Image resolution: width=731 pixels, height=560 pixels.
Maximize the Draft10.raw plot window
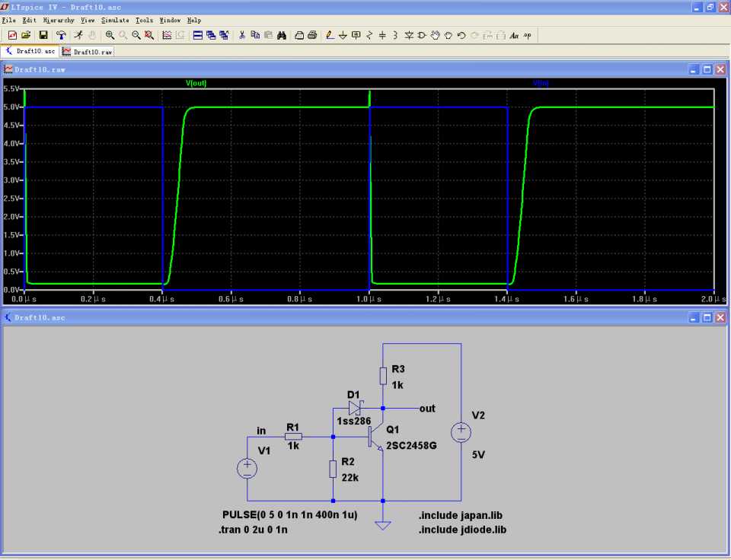(x=707, y=70)
